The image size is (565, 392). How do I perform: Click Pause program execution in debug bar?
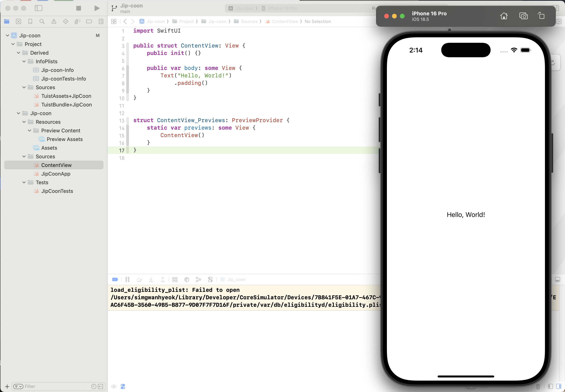pos(127,279)
